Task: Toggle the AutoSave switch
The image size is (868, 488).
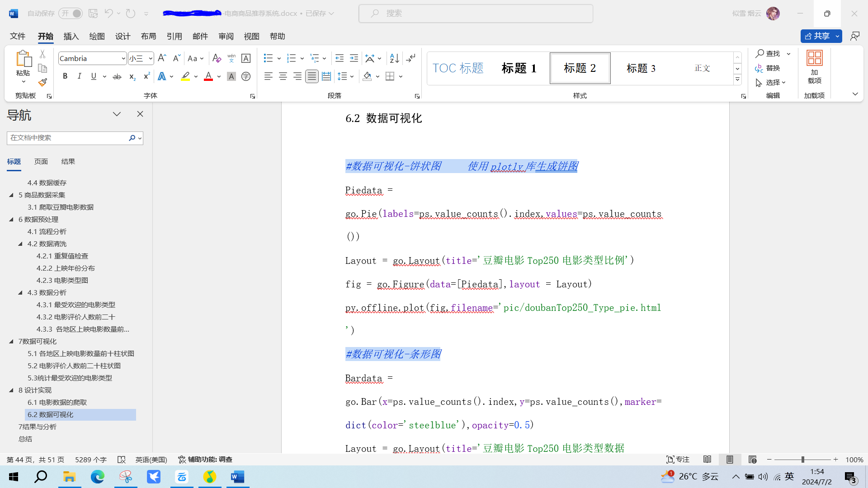Action: 71,14
